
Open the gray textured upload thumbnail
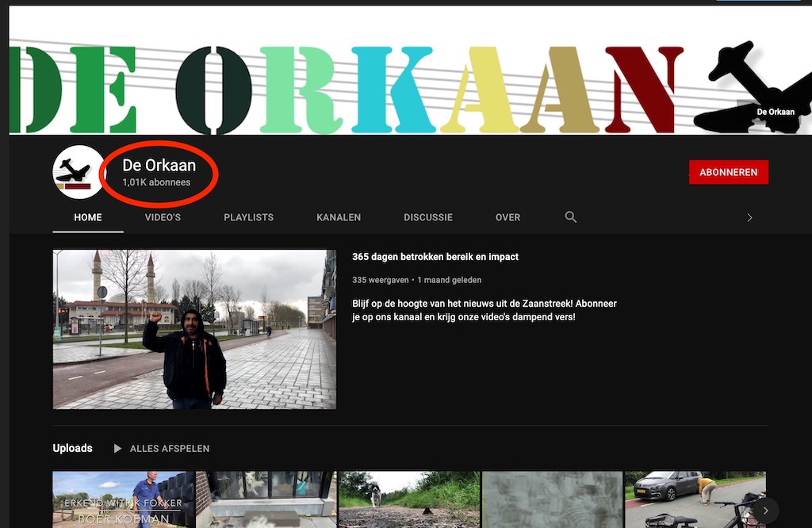tap(553, 499)
